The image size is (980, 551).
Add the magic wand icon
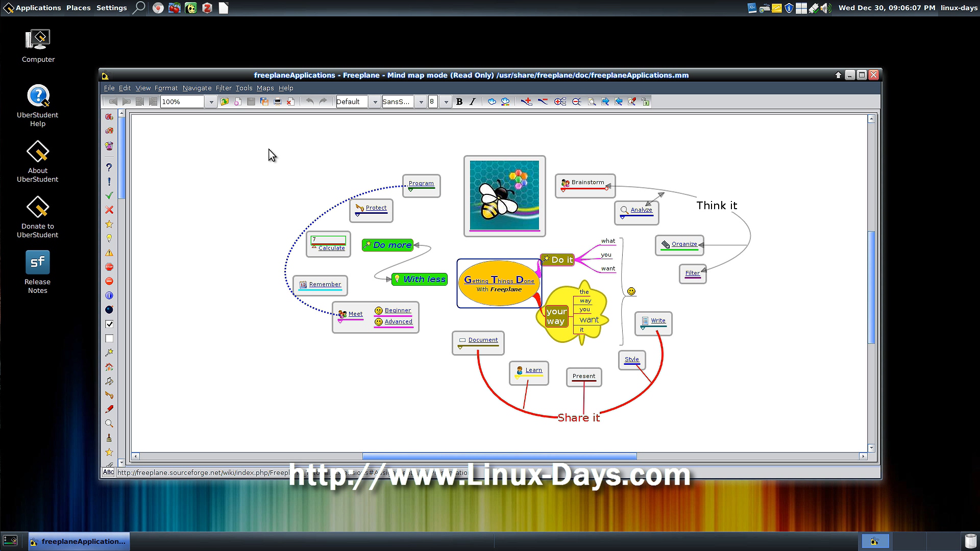click(x=109, y=353)
